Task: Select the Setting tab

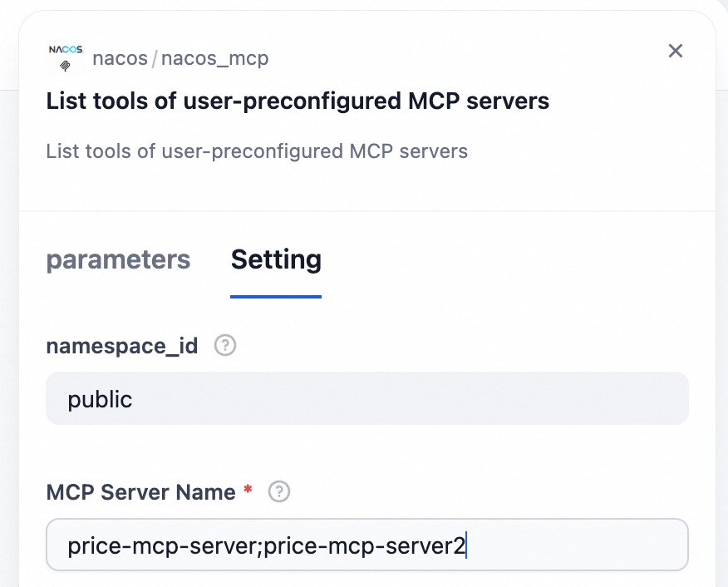Action: click(276, 259)
